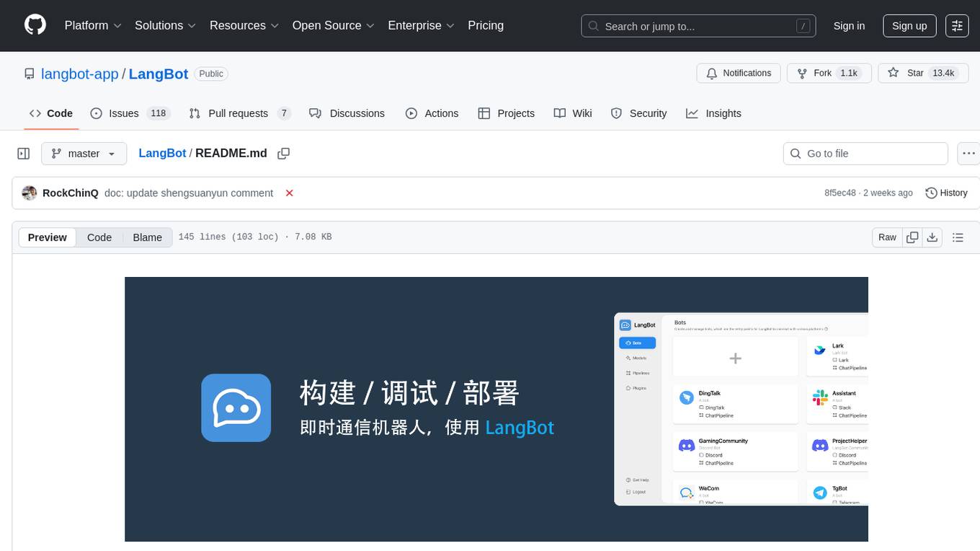This screenshot has height=551, width=980.
Task: Expand the file tree side panel
Action: (24, 154)
